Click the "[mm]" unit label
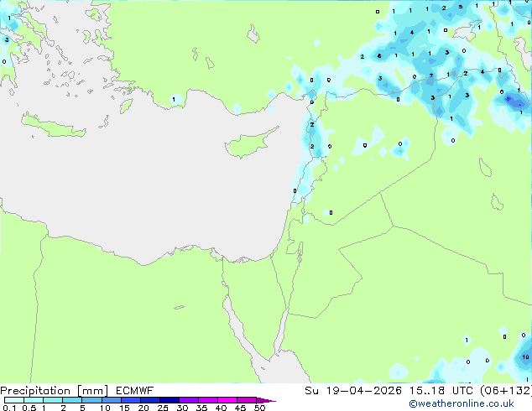Screen dimensions: 532x411 coord(92,391)
